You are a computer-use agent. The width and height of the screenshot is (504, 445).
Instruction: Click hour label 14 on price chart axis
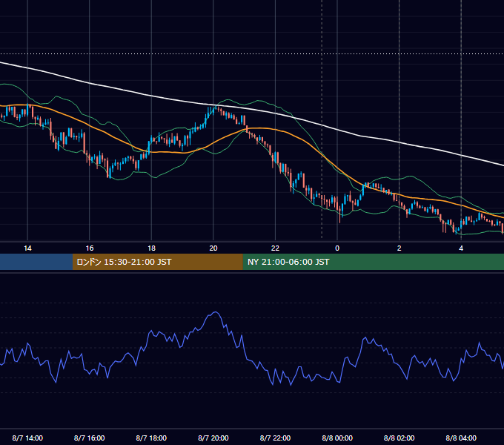(27, 248)
